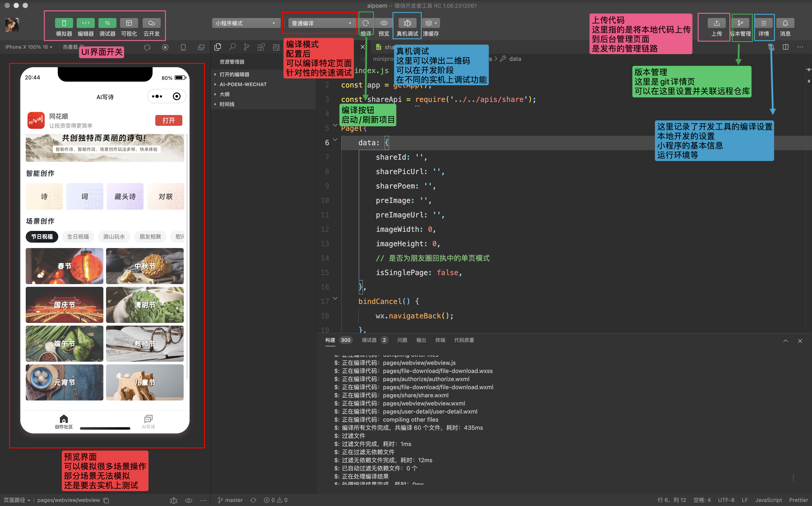Click the 春节 scene thumbnail
Viewport: 812px width, 506px height.
64,266
